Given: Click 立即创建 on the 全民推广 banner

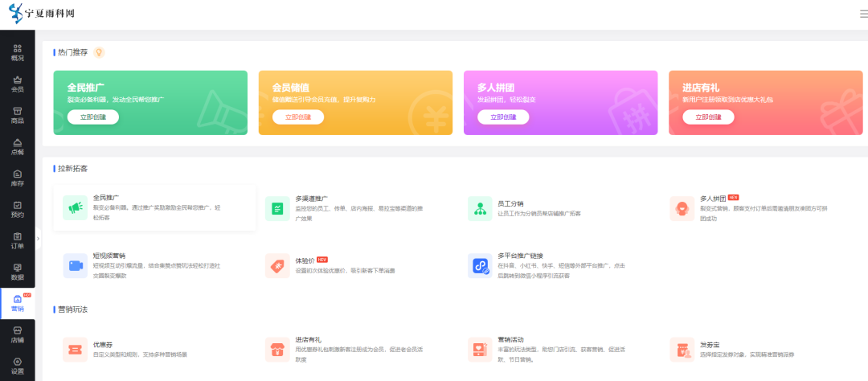Looking at the screenshot, I should pyautogui.click(x=93, y=117).
